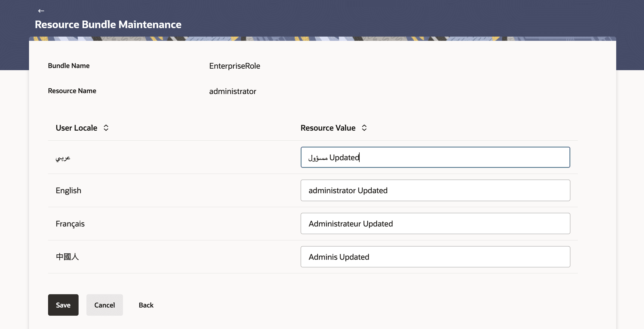This screenshot has width=644, height=329.
Task: Click the administrator resource name value
Action: point(232,91)
